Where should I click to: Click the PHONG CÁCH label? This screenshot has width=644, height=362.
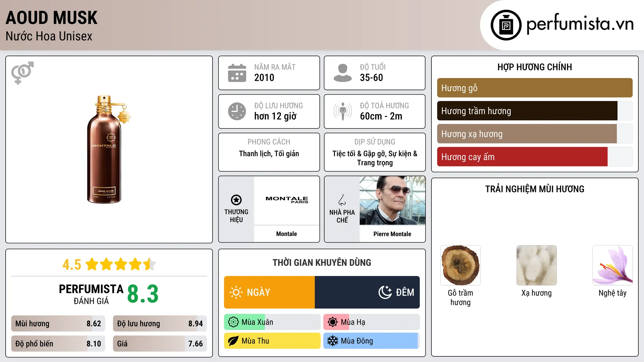[x=269, y=142]
